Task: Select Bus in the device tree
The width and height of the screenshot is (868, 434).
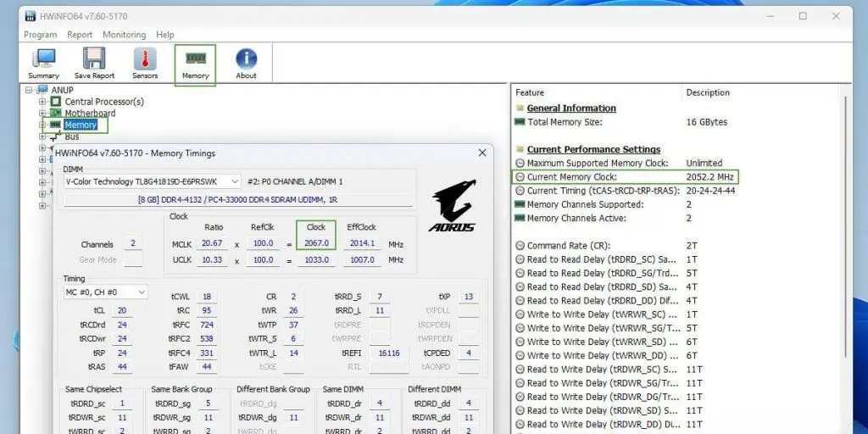Action: click(x=72, y=136)
